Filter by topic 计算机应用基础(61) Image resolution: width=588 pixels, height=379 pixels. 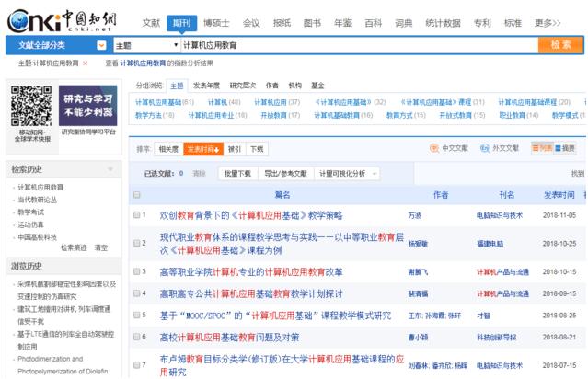164,102
